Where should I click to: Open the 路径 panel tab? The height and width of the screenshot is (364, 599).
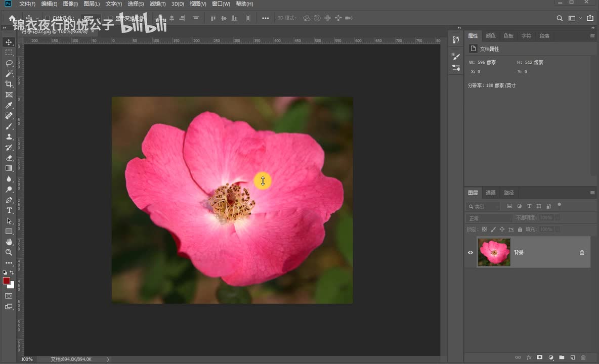click(x=509, y=193)
